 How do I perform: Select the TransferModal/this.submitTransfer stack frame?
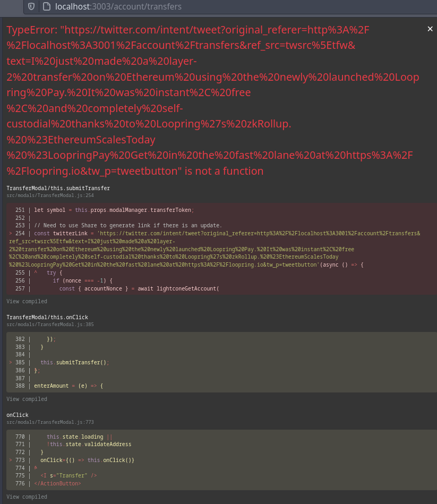[57, 187]
